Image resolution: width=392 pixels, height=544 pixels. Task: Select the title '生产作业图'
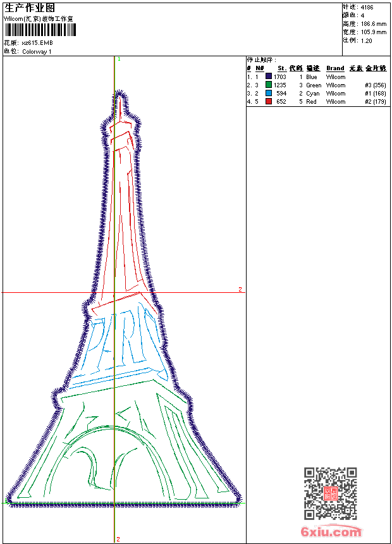pos(30,8)
